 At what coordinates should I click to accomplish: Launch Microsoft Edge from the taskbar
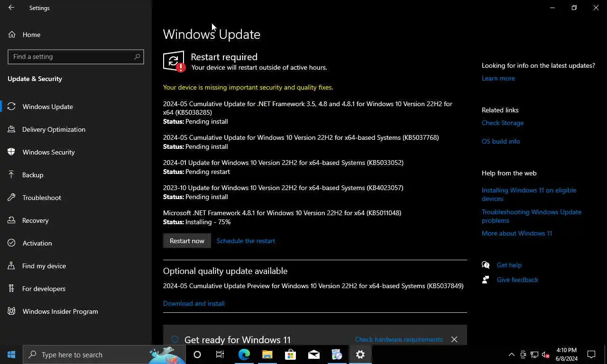(x=244, y=355)
